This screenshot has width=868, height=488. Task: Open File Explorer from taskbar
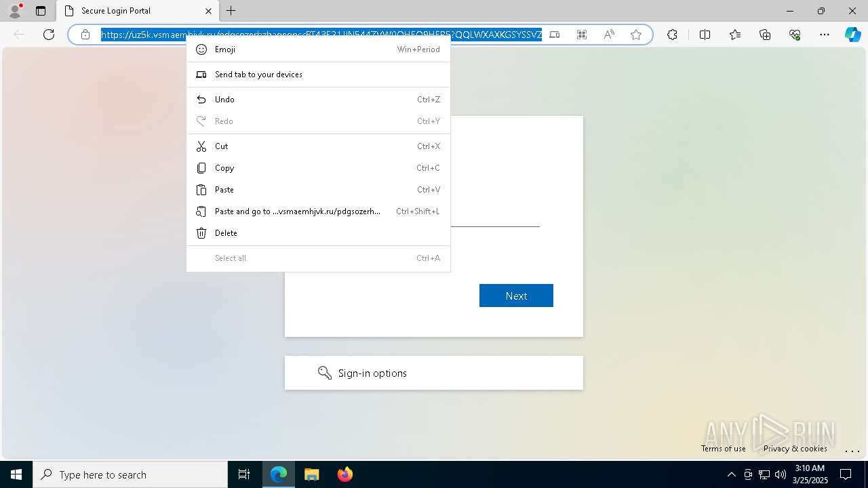311,474
